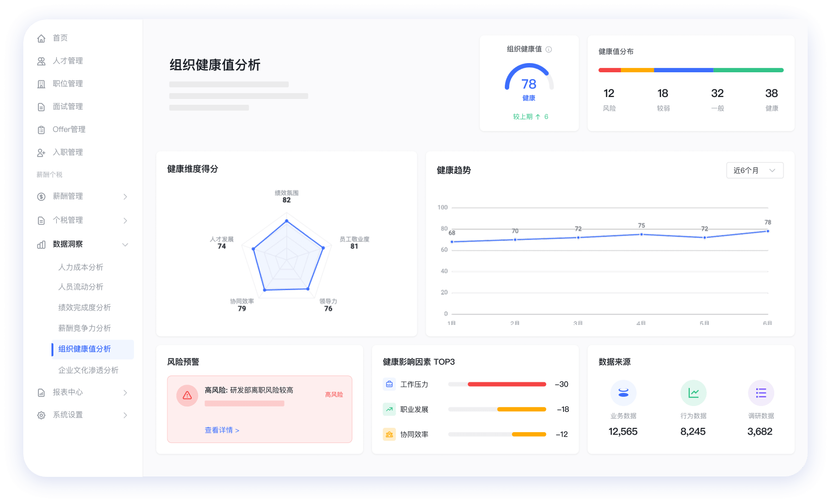Click the gear icon for 系统设置

coord(41,415)
